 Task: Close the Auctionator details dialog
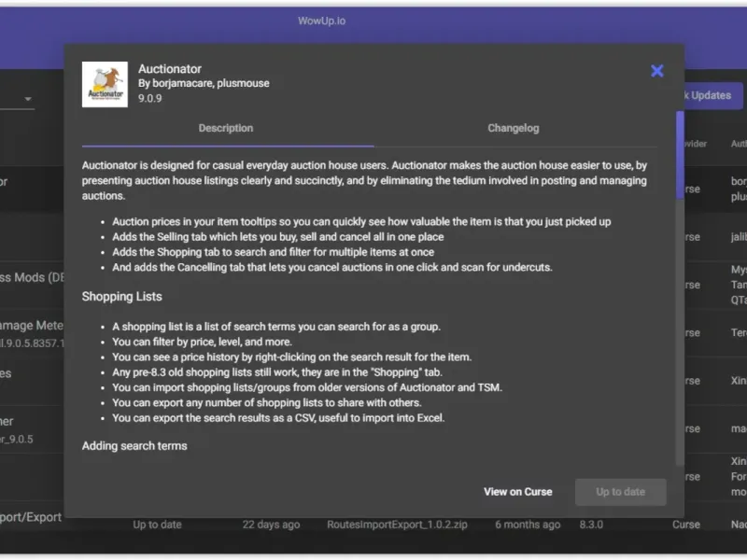pos(657,71)
